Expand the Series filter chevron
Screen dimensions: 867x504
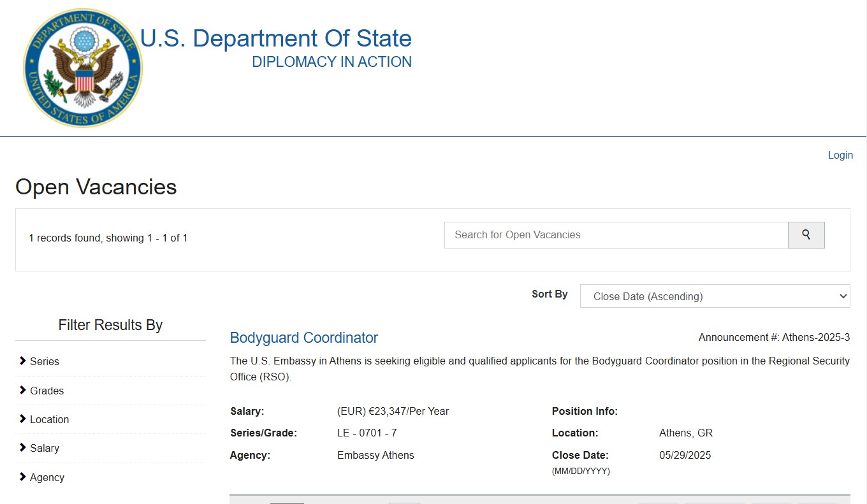tap(24, 361)
